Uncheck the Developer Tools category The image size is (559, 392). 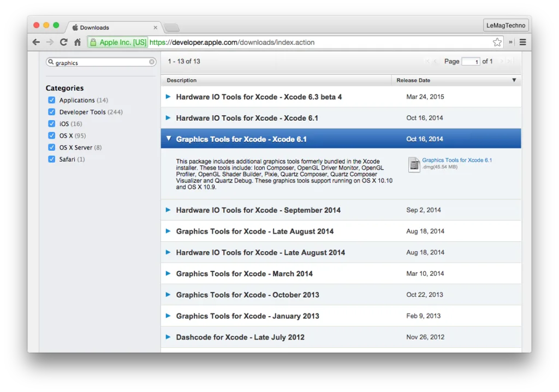(52, 111)
